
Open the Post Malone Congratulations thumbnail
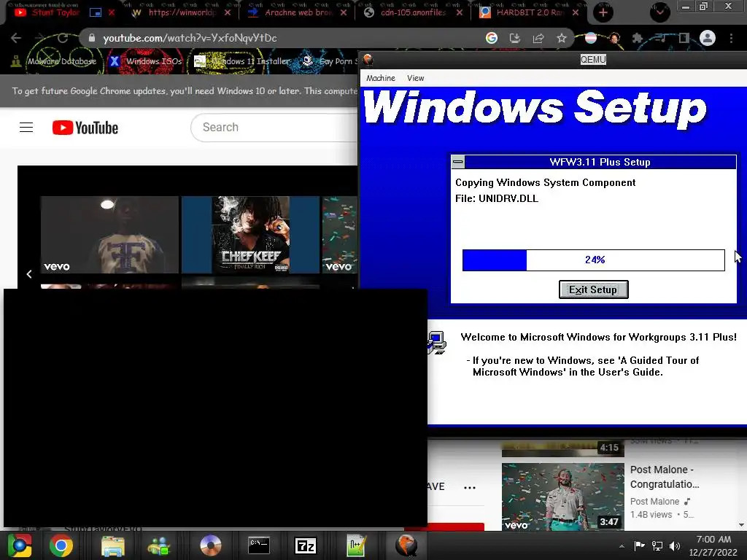pos(563,497)
